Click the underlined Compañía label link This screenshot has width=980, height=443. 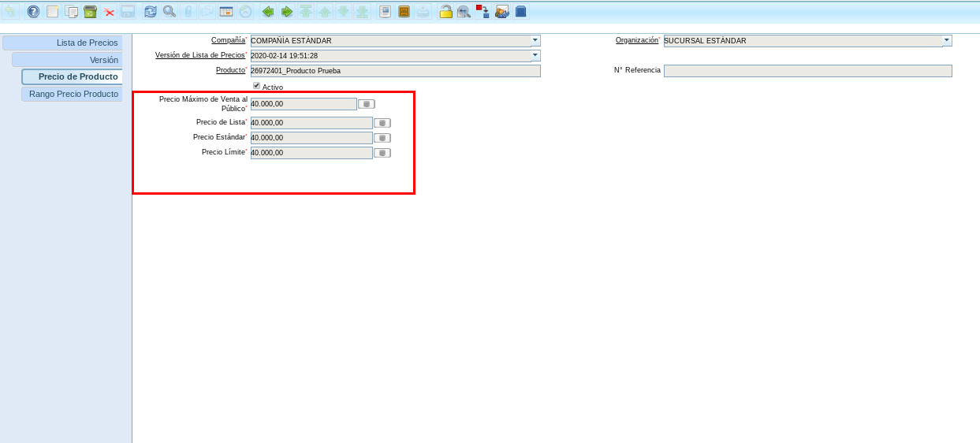[228, 39]
